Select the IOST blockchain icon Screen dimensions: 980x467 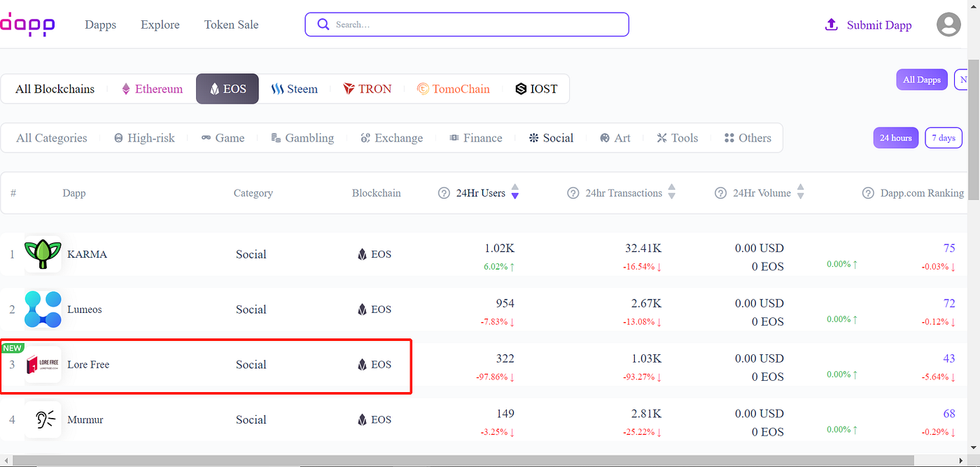tap(519, 88)
